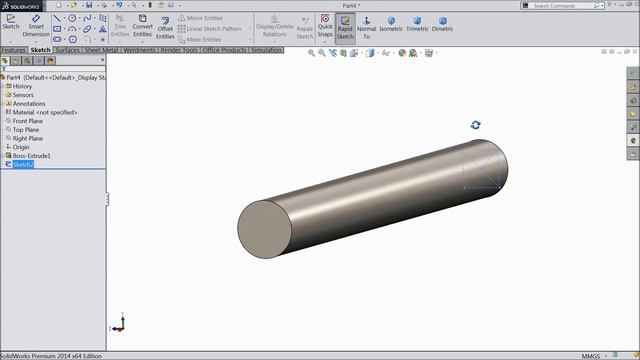Select the Text sketch tool

click(x=103, y=29)
